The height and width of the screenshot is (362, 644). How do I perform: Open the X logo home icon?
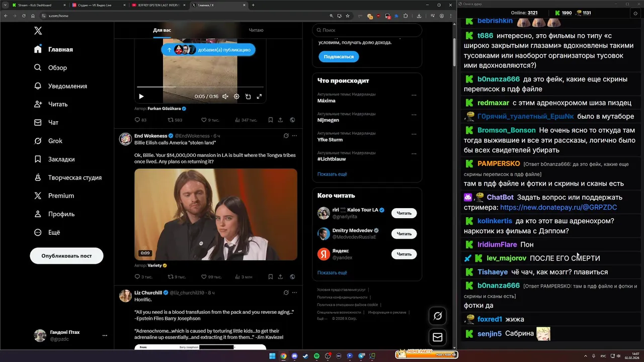coord(38,31)
